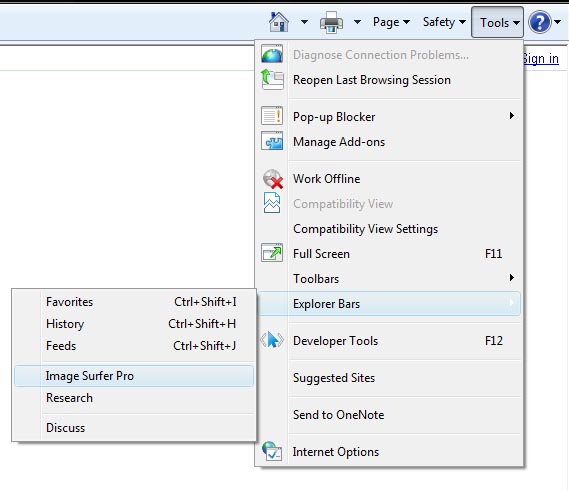The image size is (569, 491).
Task: Click the blue Help question mark icon
Action: click(540, 22)
